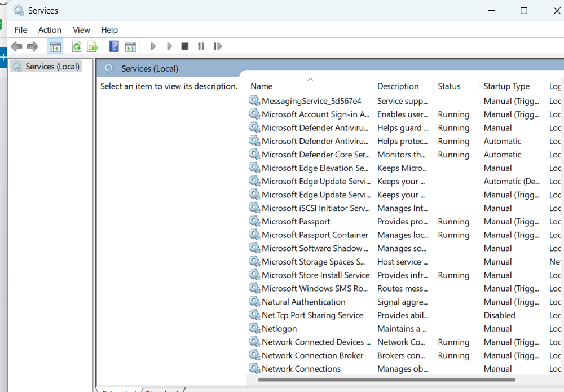The width and height of the screenshot is (564, 392).
Task: Click the gear icon beside Microsoft iSCSI Initiator
Action: [x=255, y=208]
